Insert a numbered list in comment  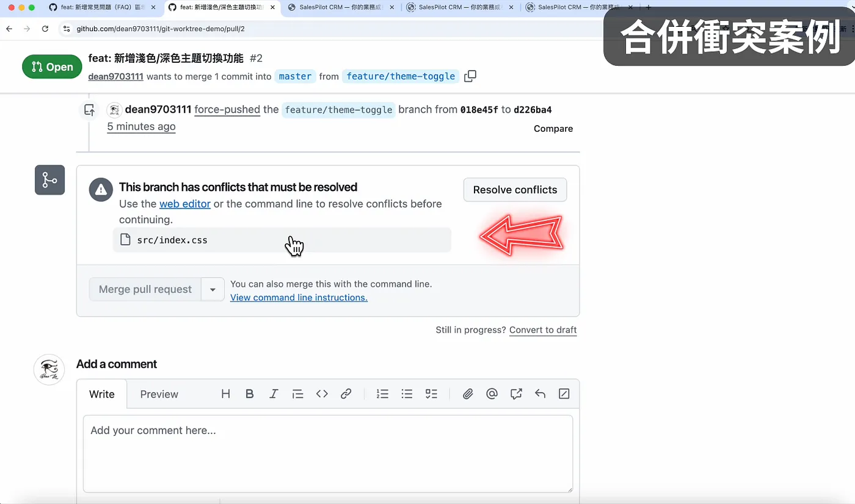coord(382,394)
